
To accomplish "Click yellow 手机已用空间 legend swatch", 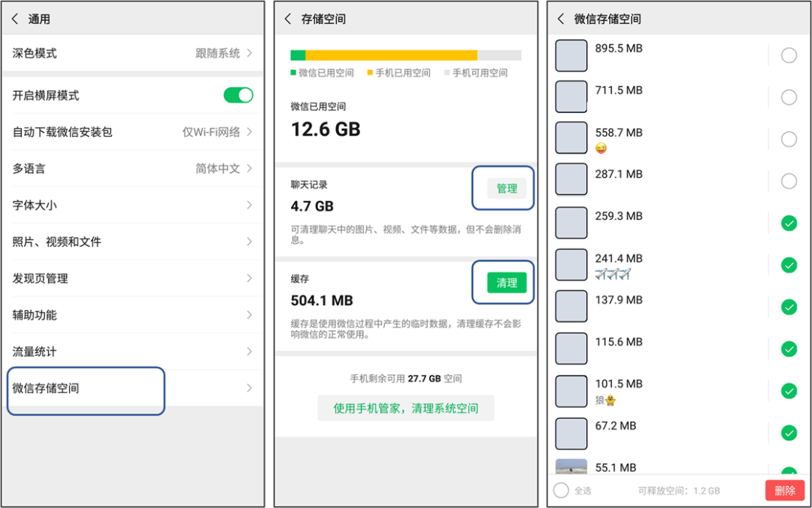I will coord(370,73).
